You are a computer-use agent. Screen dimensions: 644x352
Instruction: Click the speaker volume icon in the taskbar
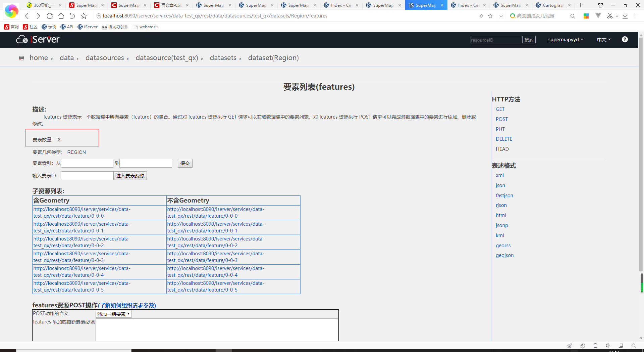(608, 345)
